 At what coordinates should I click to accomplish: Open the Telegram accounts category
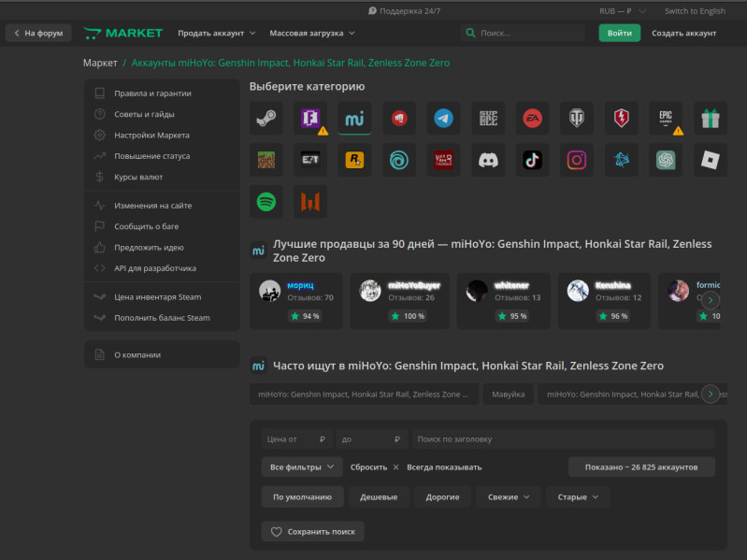click(443, 118)
